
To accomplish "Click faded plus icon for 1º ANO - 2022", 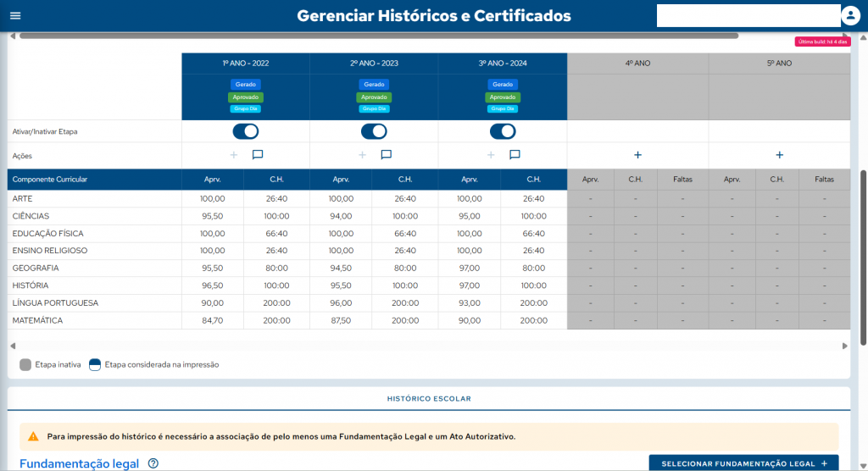I will pos(234,155).
